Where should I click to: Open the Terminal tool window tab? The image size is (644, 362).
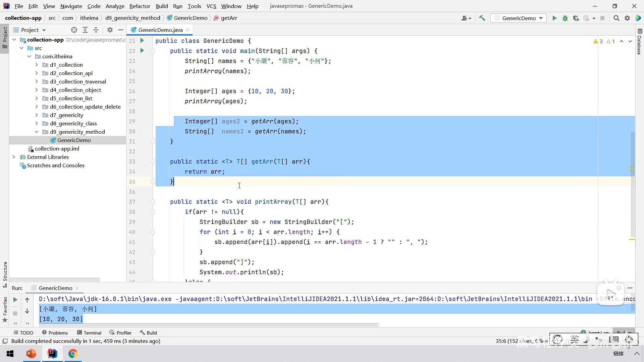click(89, 333)
